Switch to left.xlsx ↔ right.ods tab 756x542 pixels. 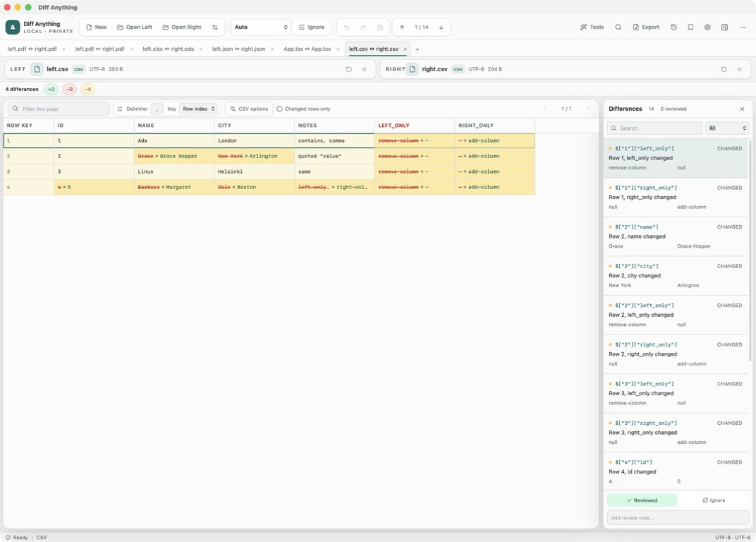(x=169, y=49)
